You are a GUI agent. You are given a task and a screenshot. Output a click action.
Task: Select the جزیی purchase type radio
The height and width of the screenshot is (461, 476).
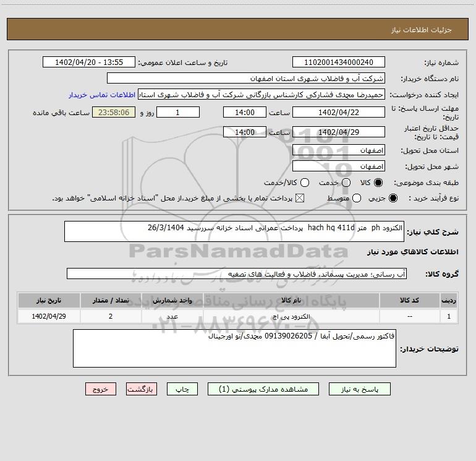point(393,198)
